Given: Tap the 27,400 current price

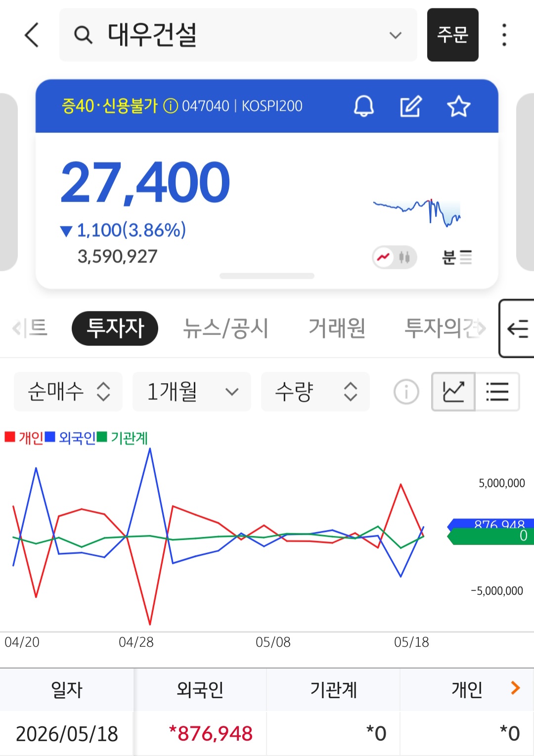Looking at the screenshot, I should click(145, 183).
